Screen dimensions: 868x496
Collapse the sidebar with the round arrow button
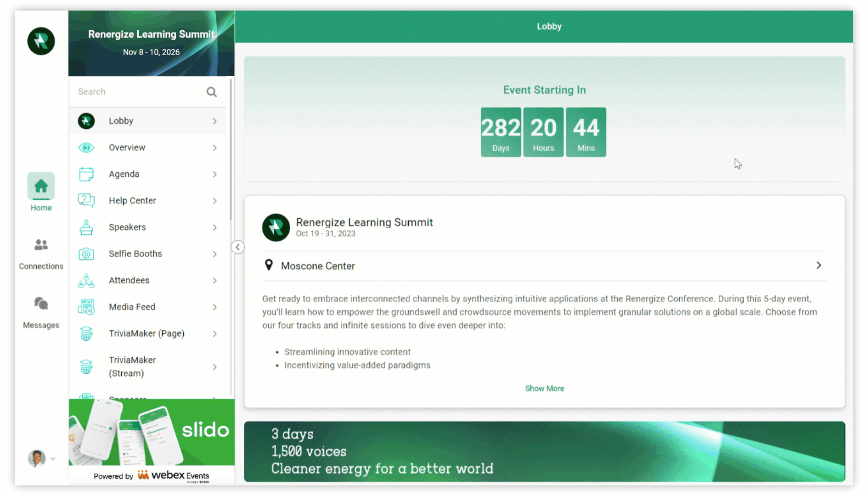[237, 247]
